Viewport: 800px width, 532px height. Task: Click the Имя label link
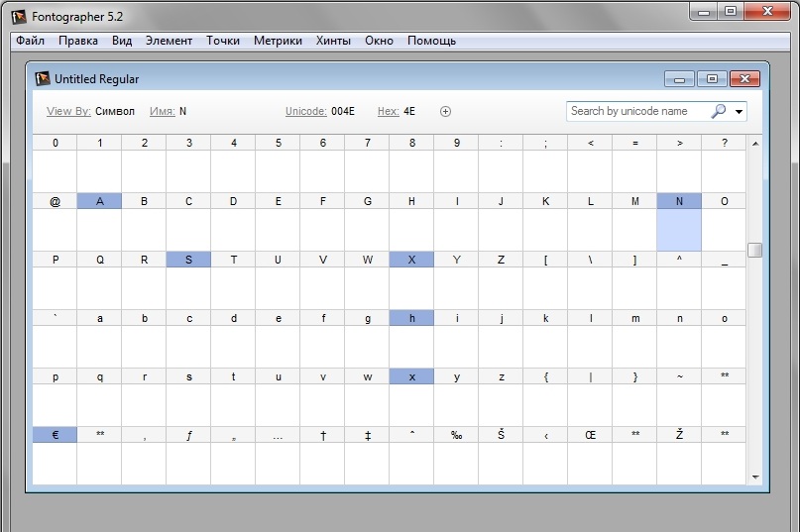(163, 111)
